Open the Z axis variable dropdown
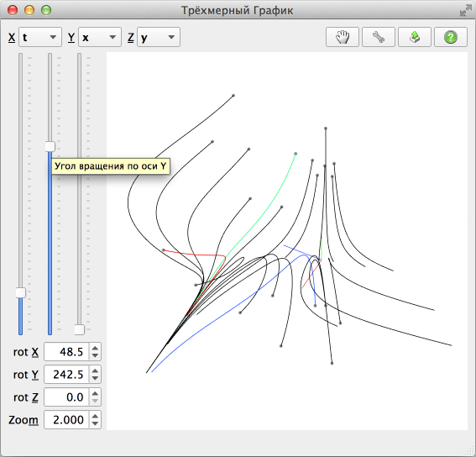The image size is (476, 457). [159, 37]
